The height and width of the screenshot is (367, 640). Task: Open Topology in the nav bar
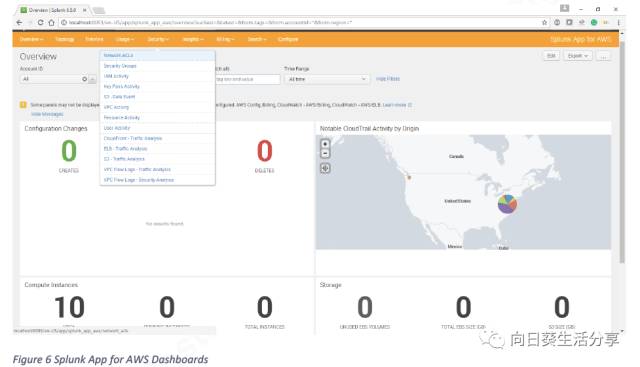pos(64,39)
